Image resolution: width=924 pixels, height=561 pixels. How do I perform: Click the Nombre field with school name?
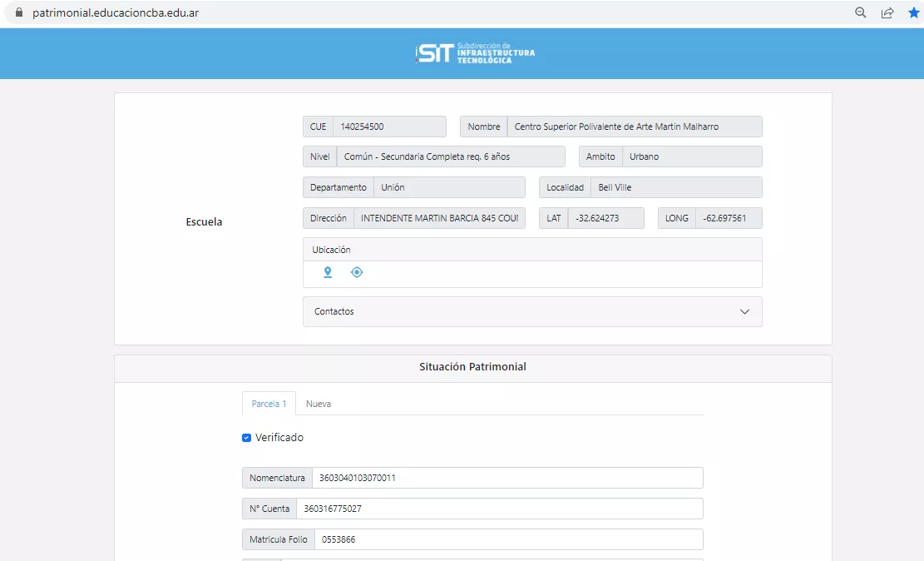(634, 127)
